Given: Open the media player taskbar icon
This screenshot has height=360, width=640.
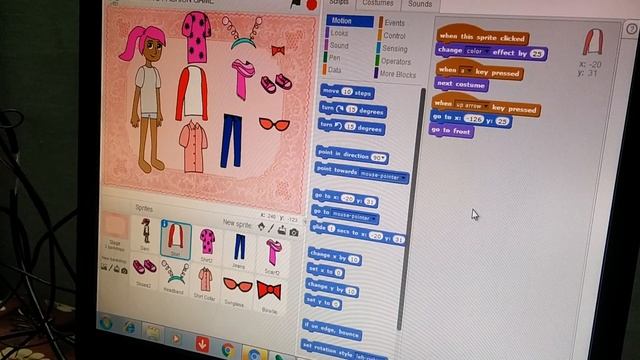Looking at the screenshot, I should pos(176,339).
